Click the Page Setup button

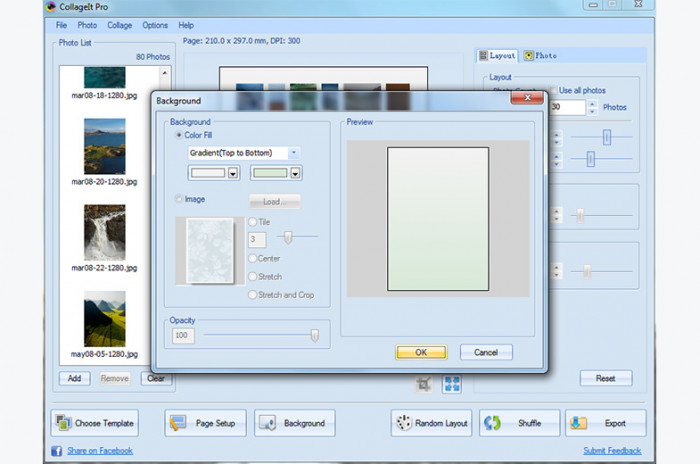pyautogui.click(x=205, y=423)
